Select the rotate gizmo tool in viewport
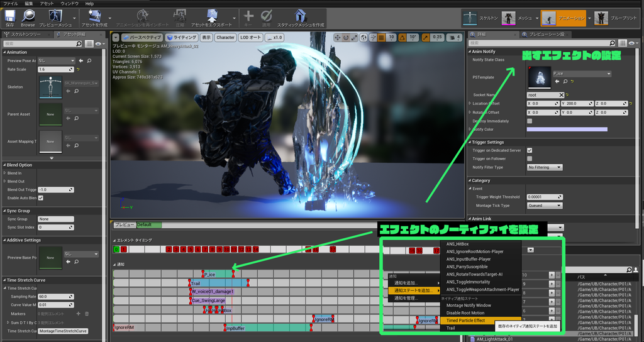This screenshot has width=644, height=342. pos(346,37)
